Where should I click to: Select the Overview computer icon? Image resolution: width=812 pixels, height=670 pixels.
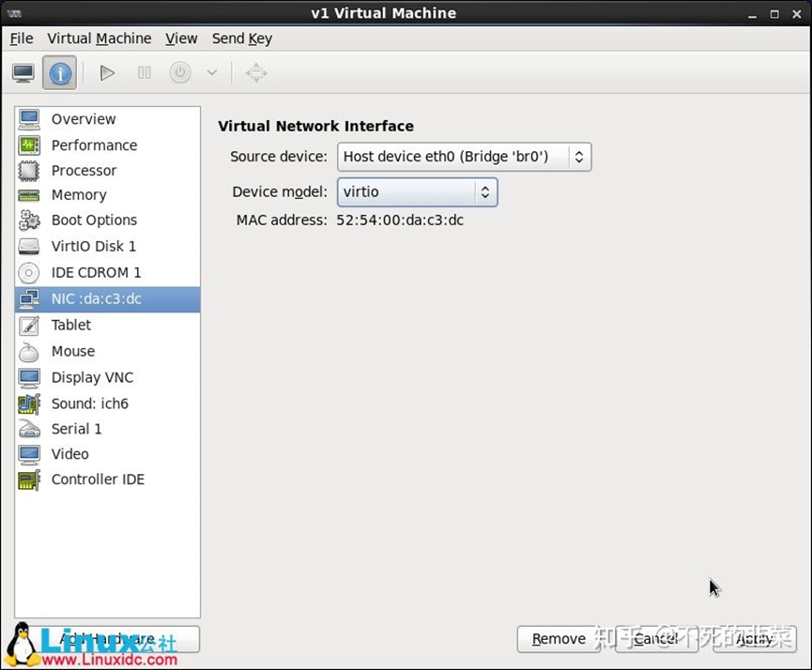point(29,119)
